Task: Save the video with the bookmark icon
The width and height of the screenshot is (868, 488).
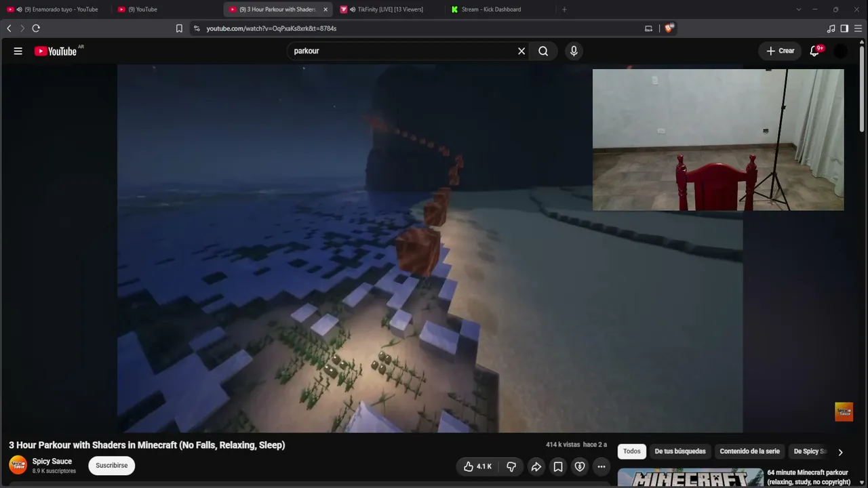Action: click(x=557, y=466)
